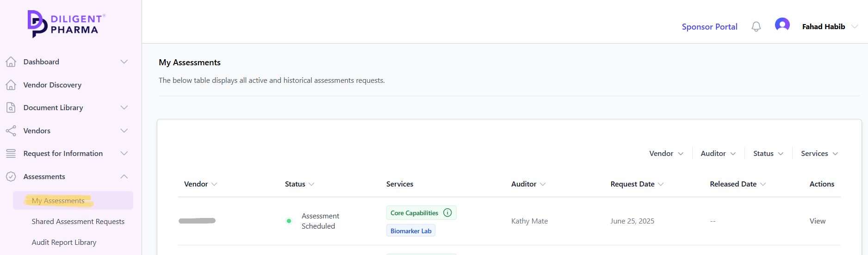Open the Fahad Habib account dropdown arrow

tap(855, 27)
